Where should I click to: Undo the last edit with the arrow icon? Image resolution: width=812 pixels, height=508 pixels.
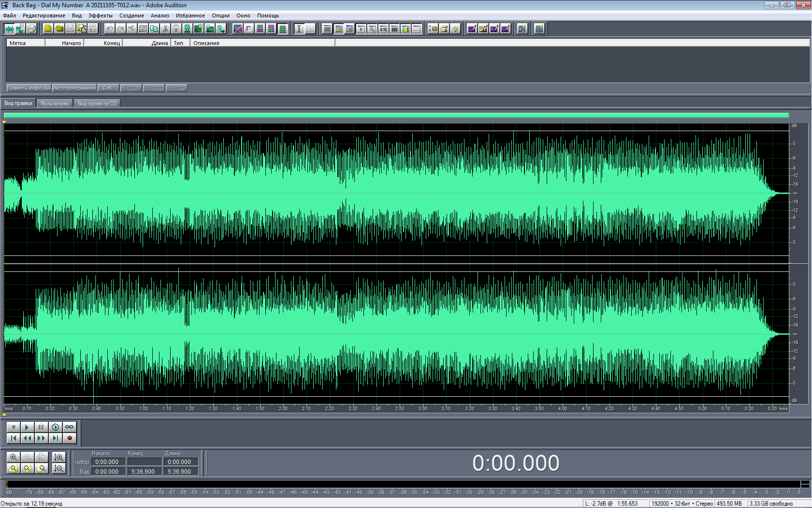tap(110, 29)
